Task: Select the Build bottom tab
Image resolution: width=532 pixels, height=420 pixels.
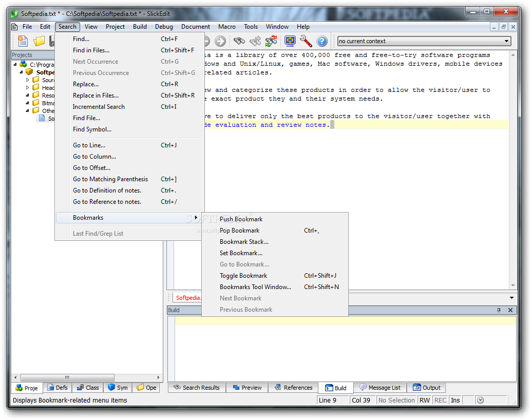Action: (336, 388)
